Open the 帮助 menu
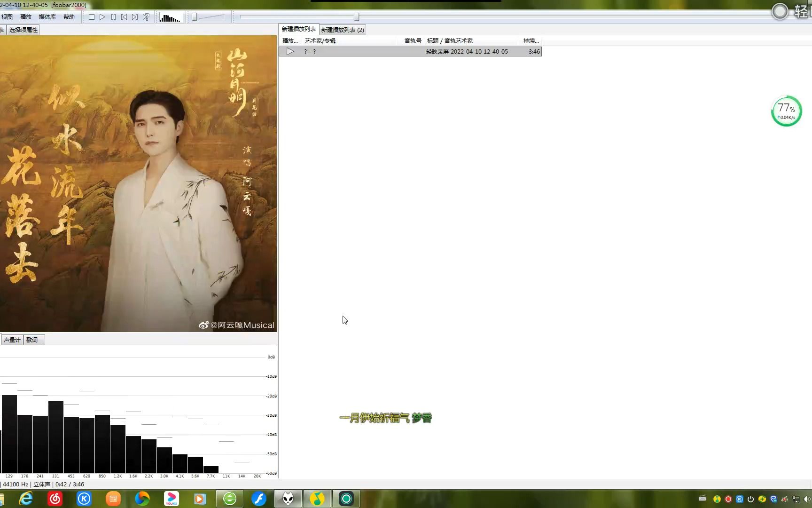 click(69, 17)
